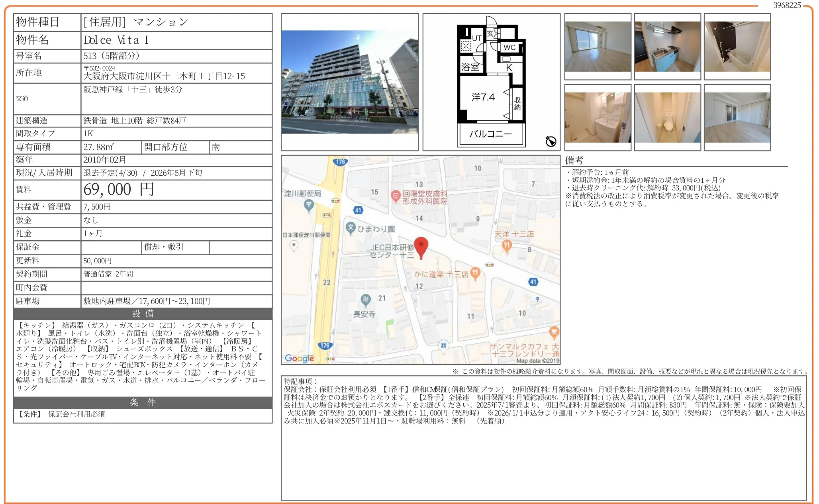Click the Google logo on map
Image resolution: width=819 pixels, height=504 pixels.
299,358
